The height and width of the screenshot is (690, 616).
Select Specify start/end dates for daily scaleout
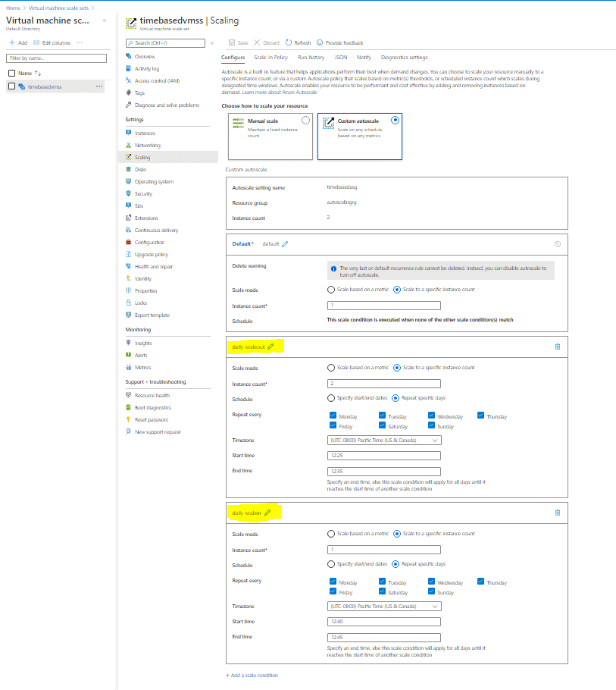(x=331, y=398)
